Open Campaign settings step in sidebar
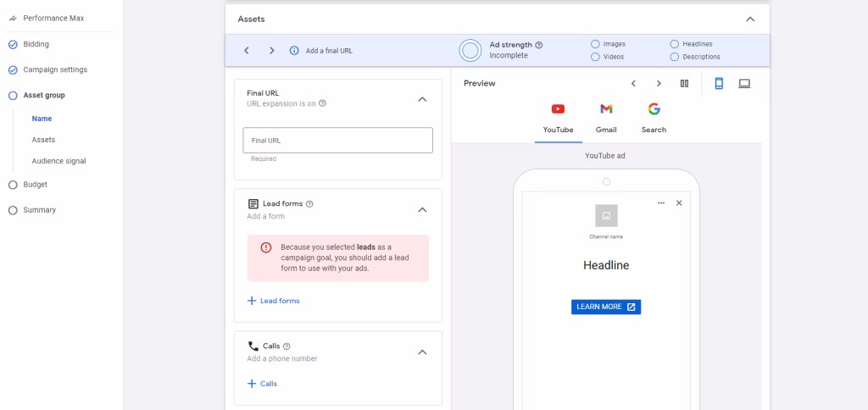The image size is (868, 410). 55,69
